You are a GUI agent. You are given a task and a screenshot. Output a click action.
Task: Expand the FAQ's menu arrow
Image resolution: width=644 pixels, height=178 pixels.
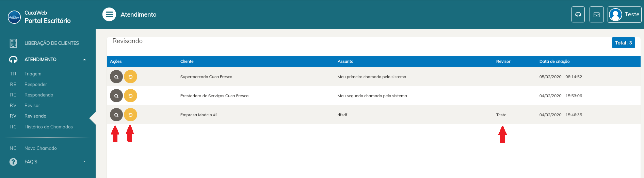pyautogui.click(x=84, y=162)
